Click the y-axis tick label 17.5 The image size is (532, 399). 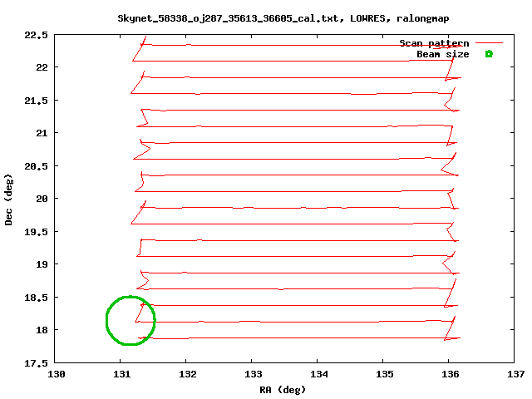36,363
